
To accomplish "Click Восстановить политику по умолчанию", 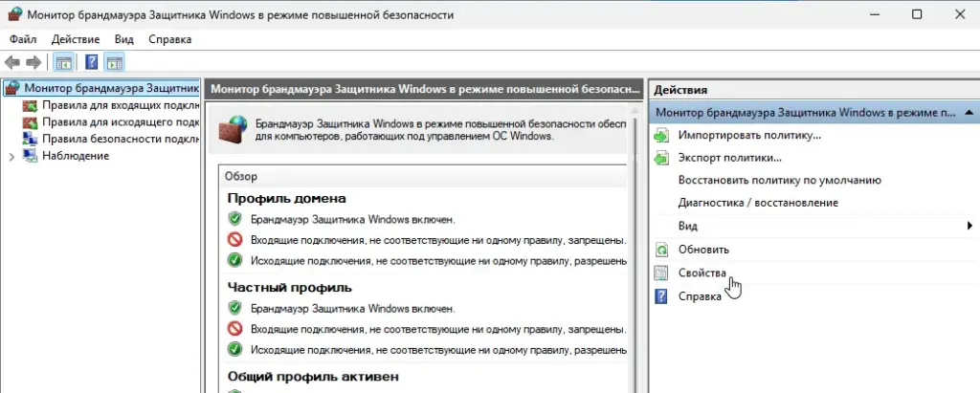I will 779,181.
